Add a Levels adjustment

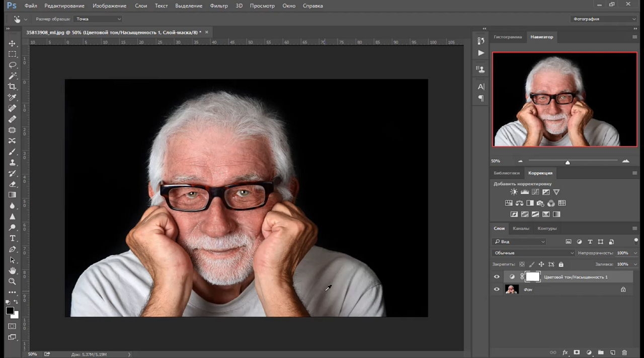pos(524,192)
